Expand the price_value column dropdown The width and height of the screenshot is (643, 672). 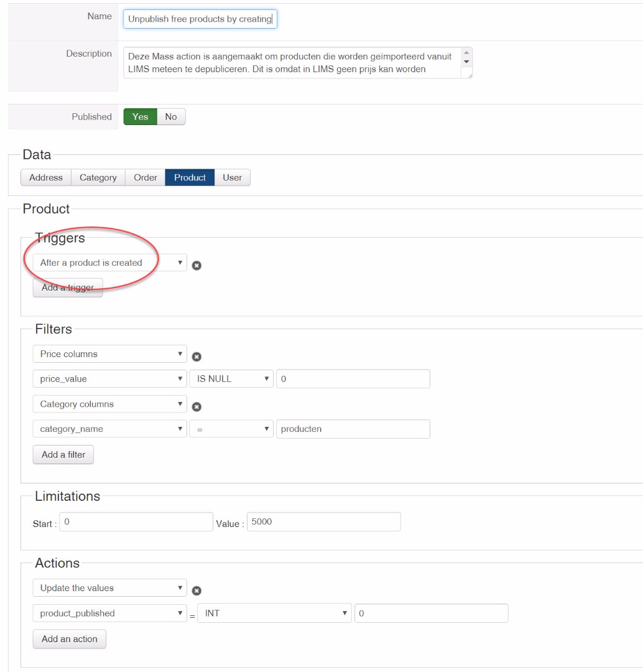(x=109, y=379)
